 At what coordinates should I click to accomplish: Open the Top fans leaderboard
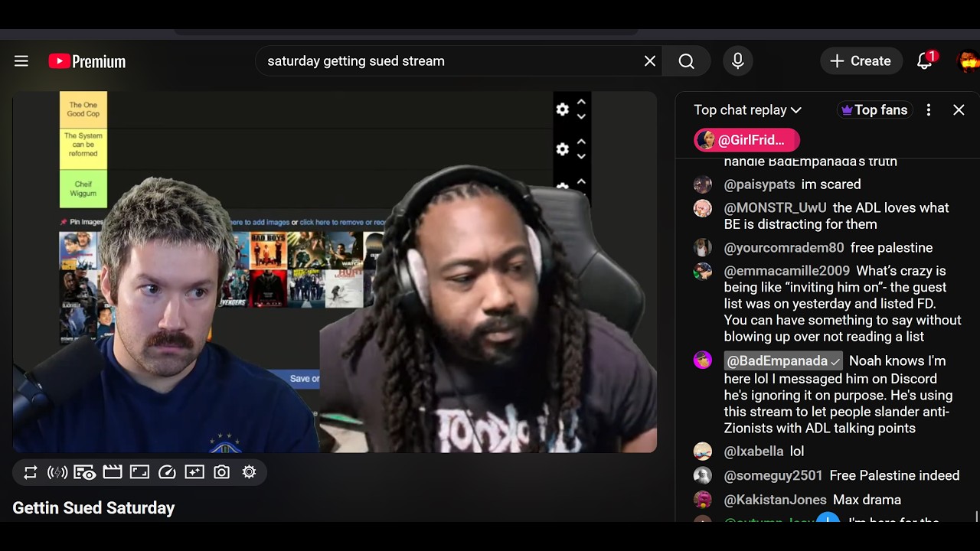(874, 110)
